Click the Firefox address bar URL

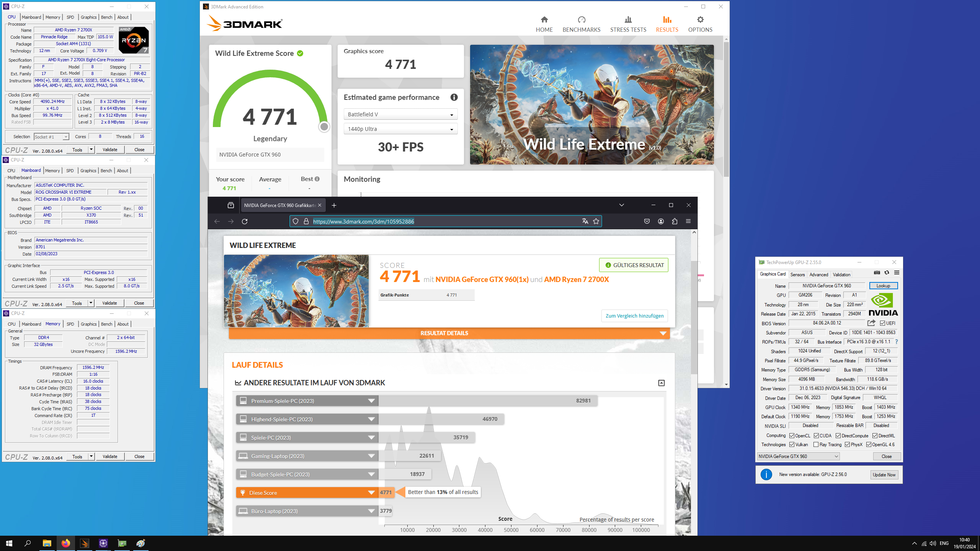coord(363,221)
